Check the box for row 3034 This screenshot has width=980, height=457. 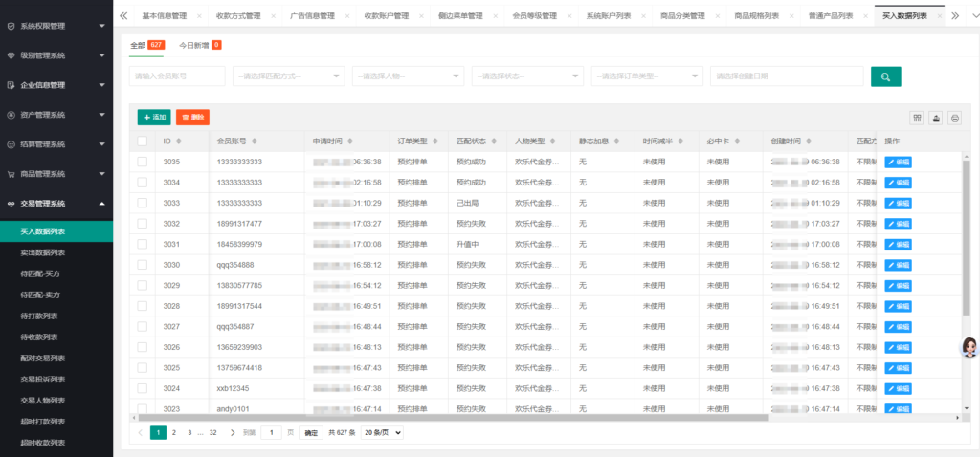tap(143, 183)
